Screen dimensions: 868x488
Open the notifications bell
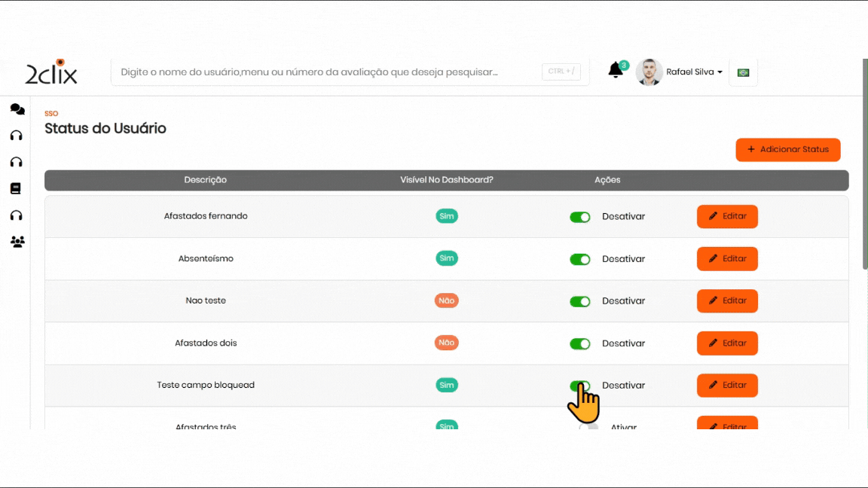(x=616, y=71)
